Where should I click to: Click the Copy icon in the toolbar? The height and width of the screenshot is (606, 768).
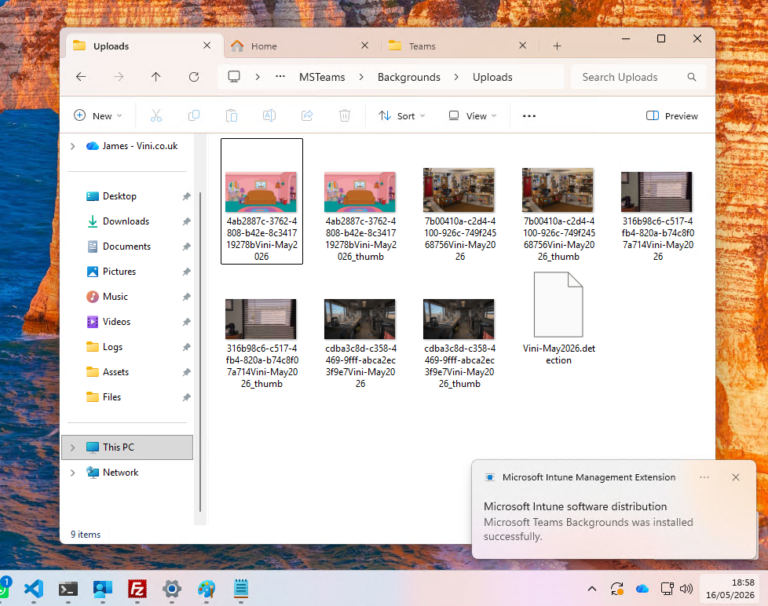click(194, 116)
